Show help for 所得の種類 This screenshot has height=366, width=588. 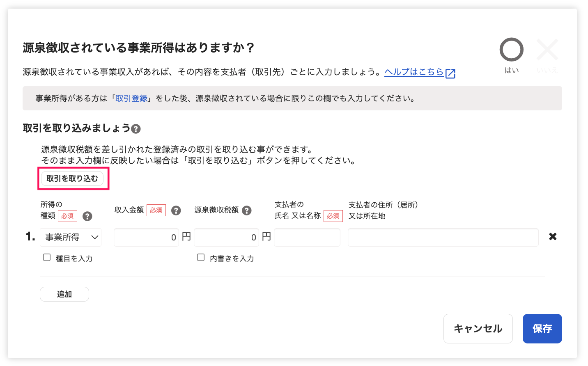tap(87, 216)
